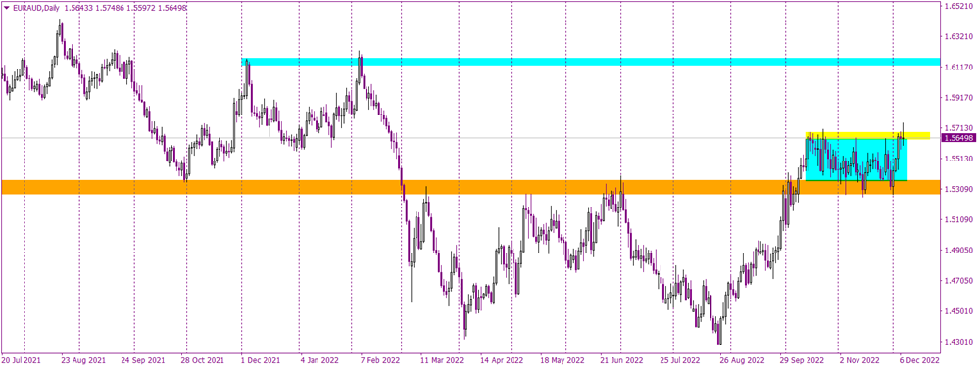
Task: Click the 6 Dec 2022 date label
Action: [x=920, y=360]
